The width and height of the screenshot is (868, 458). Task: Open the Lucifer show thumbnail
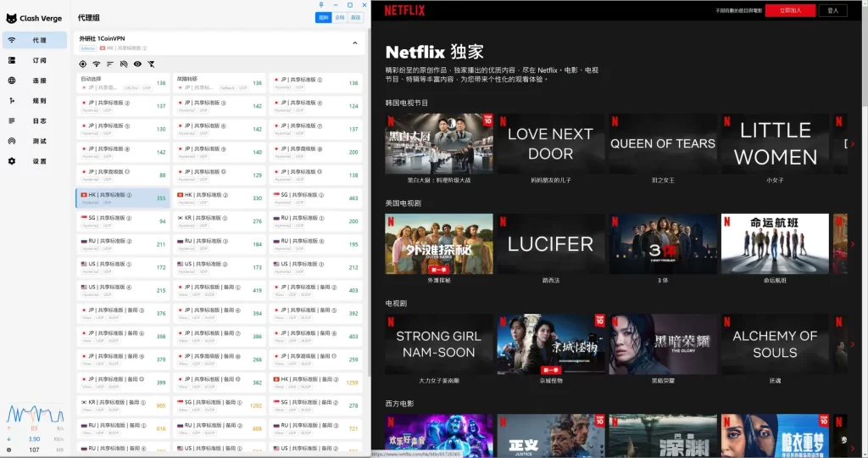(550, 244)
